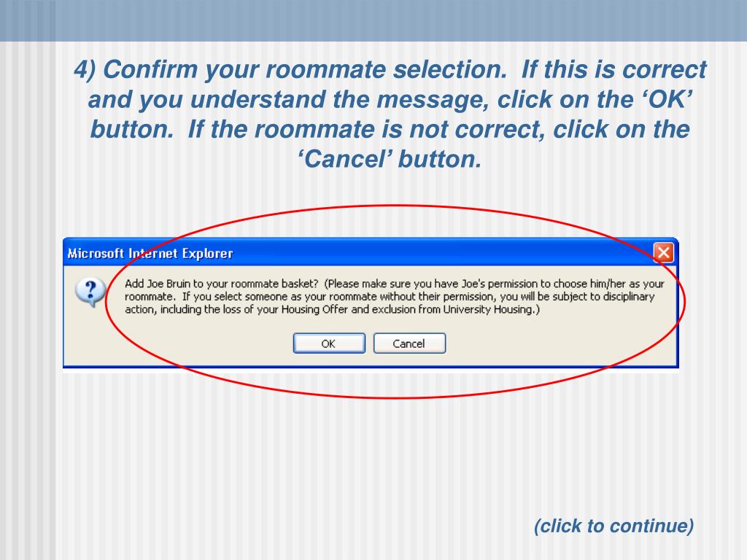Click the Cancel button in the dialog
The width and height of the screenshot is (747, 560).
tap(409, 343)
